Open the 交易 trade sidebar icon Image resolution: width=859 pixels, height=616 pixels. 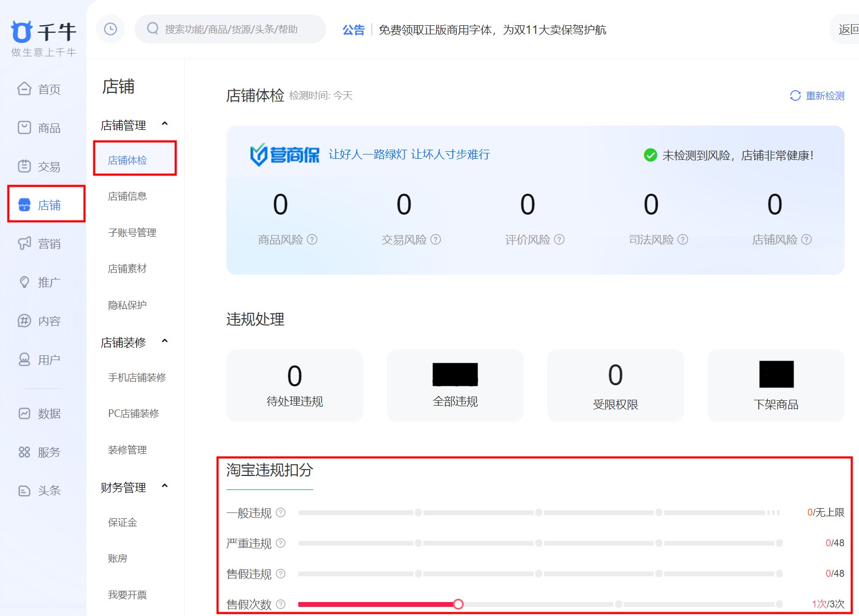pyautogui.click(x=24, y=166)
